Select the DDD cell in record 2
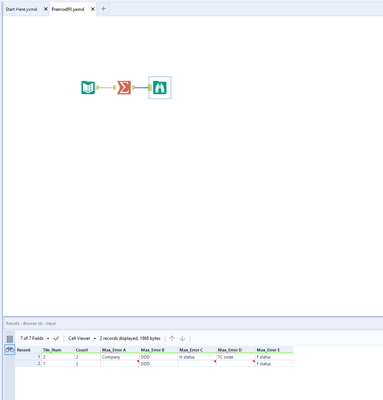383x400 pixels. pyautogui.click(x=159, y=364)
